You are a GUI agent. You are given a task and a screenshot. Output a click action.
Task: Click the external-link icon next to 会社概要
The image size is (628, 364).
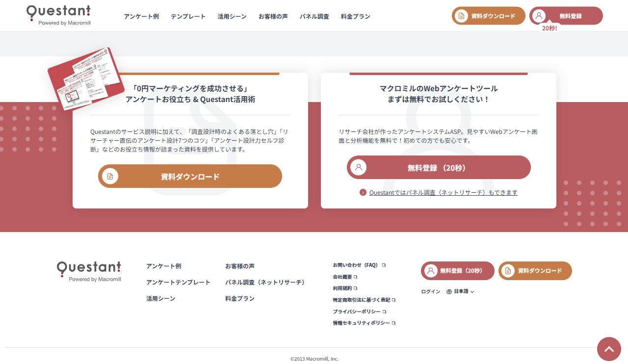click(355, 277)
